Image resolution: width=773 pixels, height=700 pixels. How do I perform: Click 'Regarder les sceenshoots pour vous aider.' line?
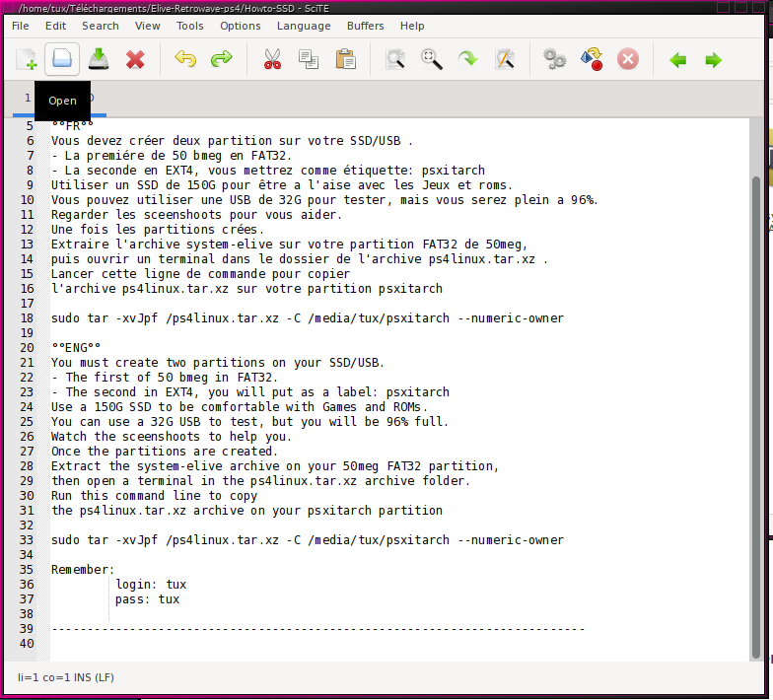pos(196,215)
